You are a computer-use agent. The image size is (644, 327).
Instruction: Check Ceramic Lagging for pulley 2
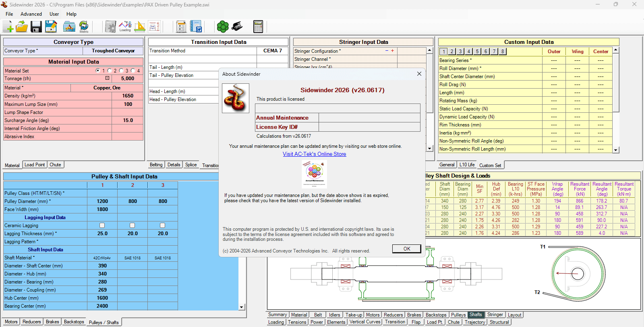pos(133,226)
